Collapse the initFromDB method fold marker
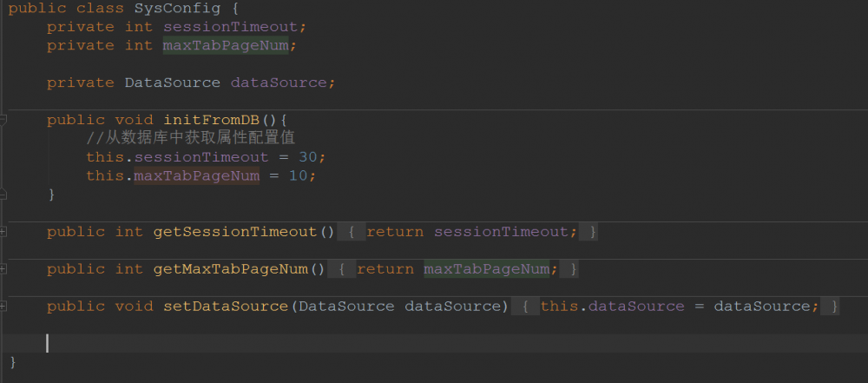The image size is (868, 383). click(3, 120)
